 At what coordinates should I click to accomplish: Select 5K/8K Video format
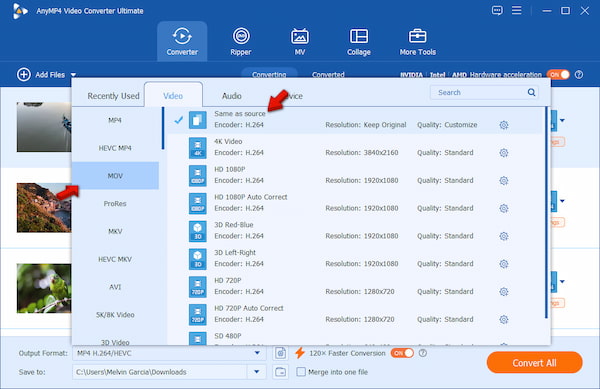[x=115, y=315]
